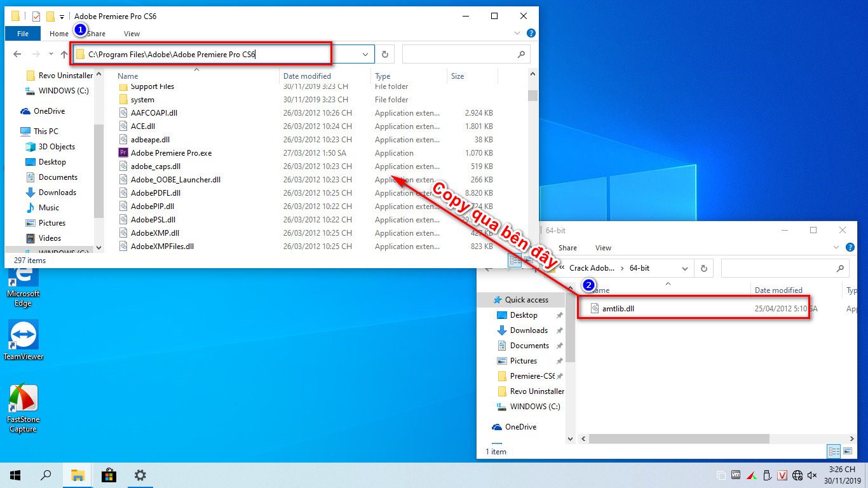The width and height of the screenshot is (868, 488).
Task: Go back using the Back arrow in Premiere window
Action: coord(17,55)
